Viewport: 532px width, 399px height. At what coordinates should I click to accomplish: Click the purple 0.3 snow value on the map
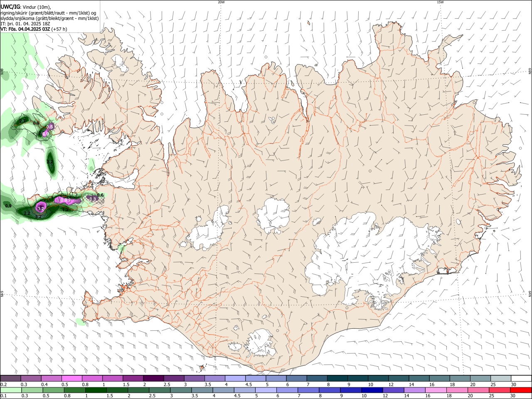tap(94, 199)
